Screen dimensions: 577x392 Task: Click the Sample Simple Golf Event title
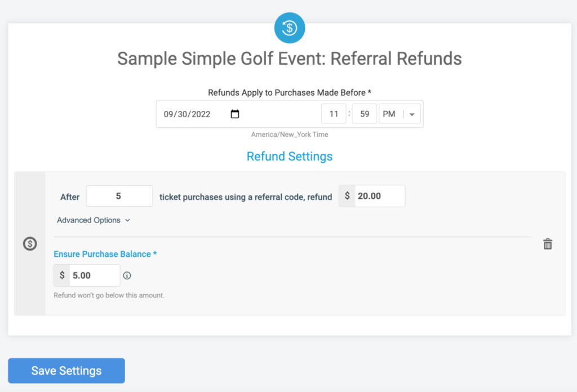(x=289, y=59)
